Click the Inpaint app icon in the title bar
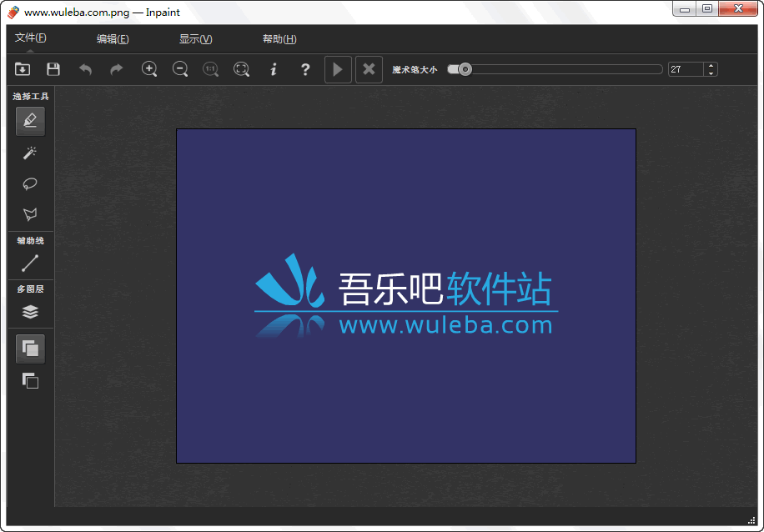Viewport: 764px width, 532px height. (x=13, y=13)
